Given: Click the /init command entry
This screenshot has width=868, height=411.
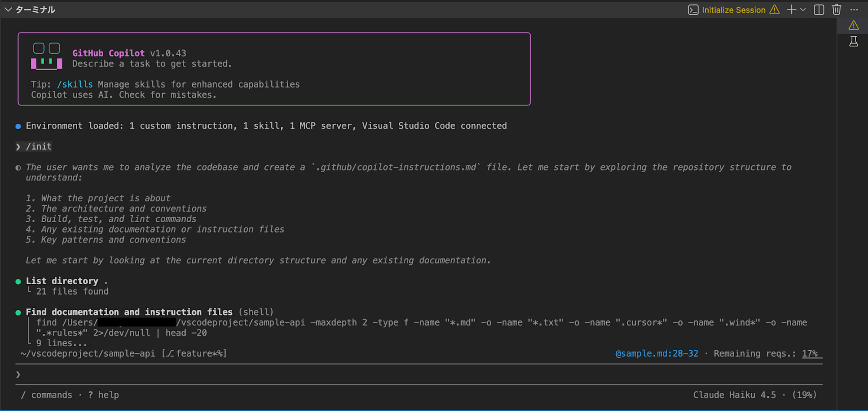Looking at the screenshot, I should coord(39,147).
